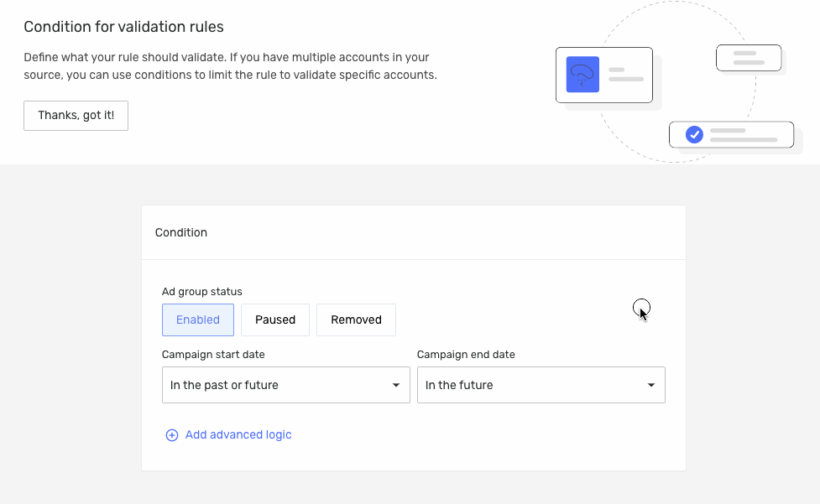Click the blue checkmark badge illustration

click(693, 133)
